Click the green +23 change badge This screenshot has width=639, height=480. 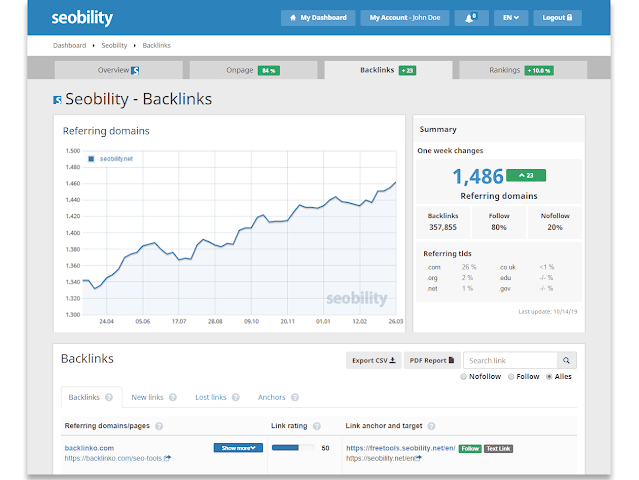click(526, 175)
